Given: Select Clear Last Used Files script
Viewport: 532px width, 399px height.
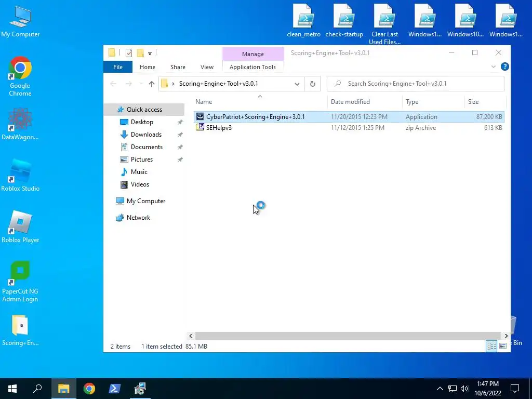Looking at the screenshot, I should 384,24.
